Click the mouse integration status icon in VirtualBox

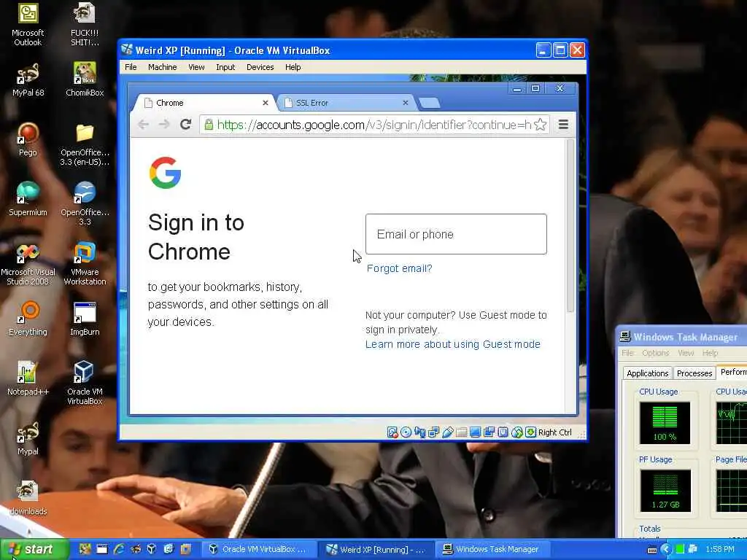(x=517, y=432)
